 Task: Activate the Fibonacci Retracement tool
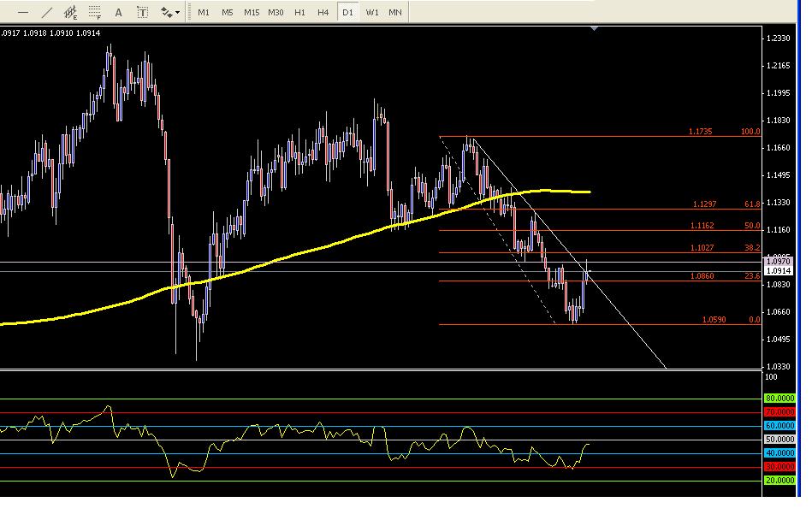[x=95, y=13]
